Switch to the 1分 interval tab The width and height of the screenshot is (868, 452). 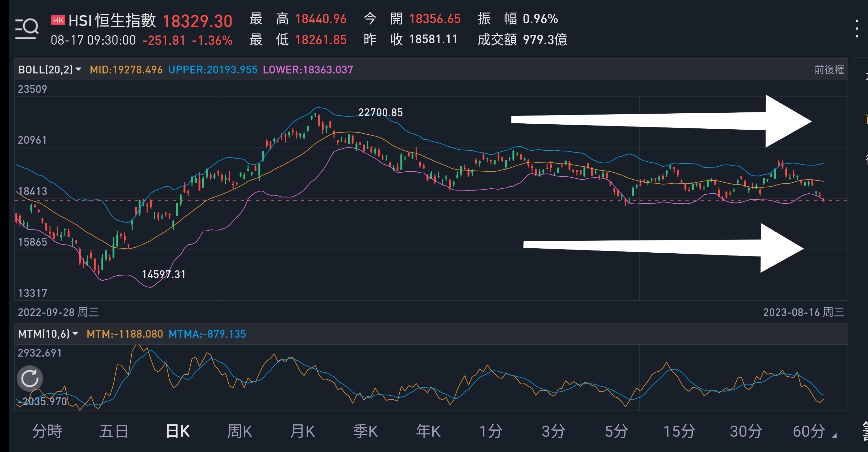pos(491,431)
